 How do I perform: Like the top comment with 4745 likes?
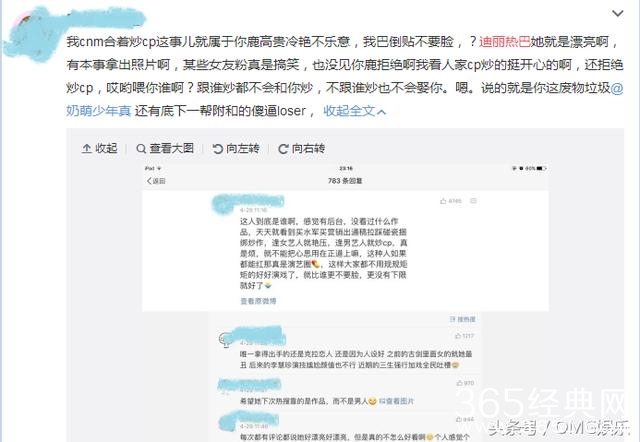tap(451, 201)
